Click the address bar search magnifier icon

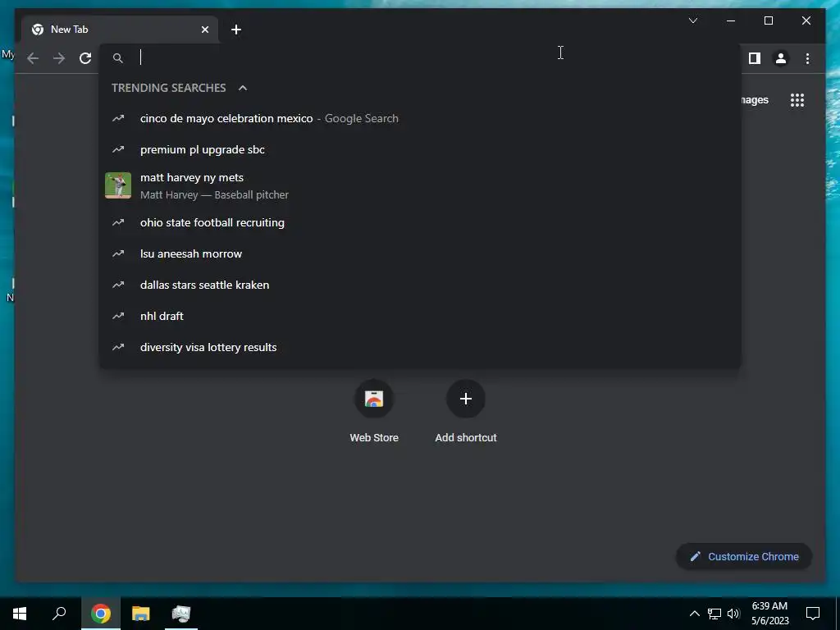(118, 58)
